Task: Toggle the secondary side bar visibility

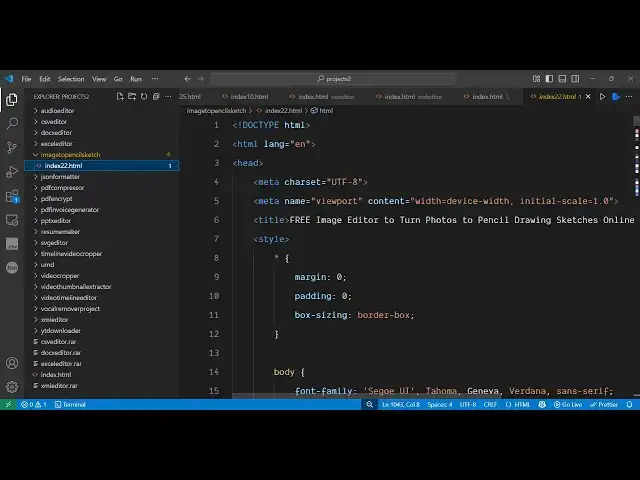Action: click(x=576, y=79)
